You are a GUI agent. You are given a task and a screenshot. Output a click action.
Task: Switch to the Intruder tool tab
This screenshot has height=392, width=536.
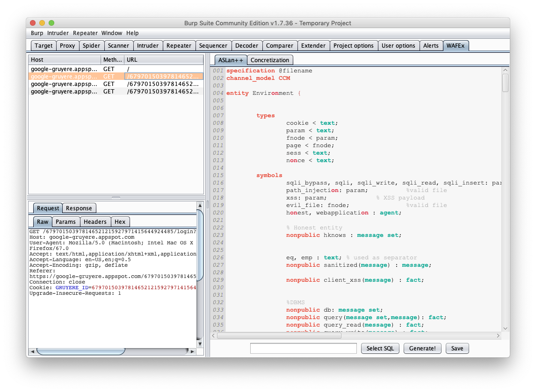pyautogui.click(x=148, y=46)
